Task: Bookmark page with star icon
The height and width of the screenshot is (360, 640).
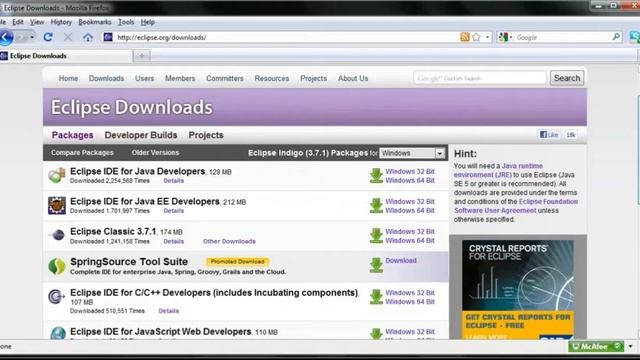Action: click(x=476, y=37)
